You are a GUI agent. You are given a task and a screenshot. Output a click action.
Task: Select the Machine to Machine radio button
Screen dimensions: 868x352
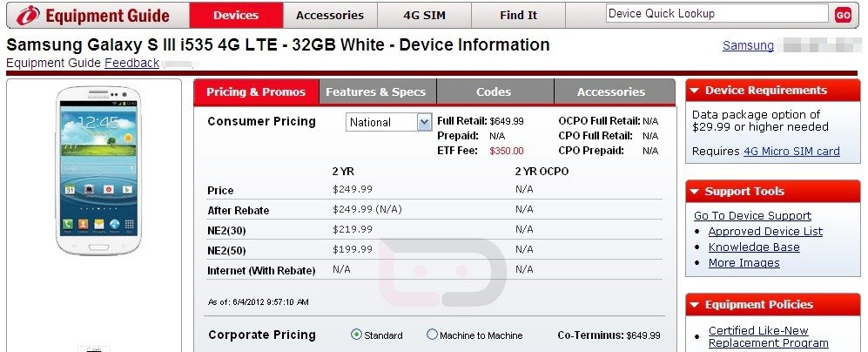432,335
